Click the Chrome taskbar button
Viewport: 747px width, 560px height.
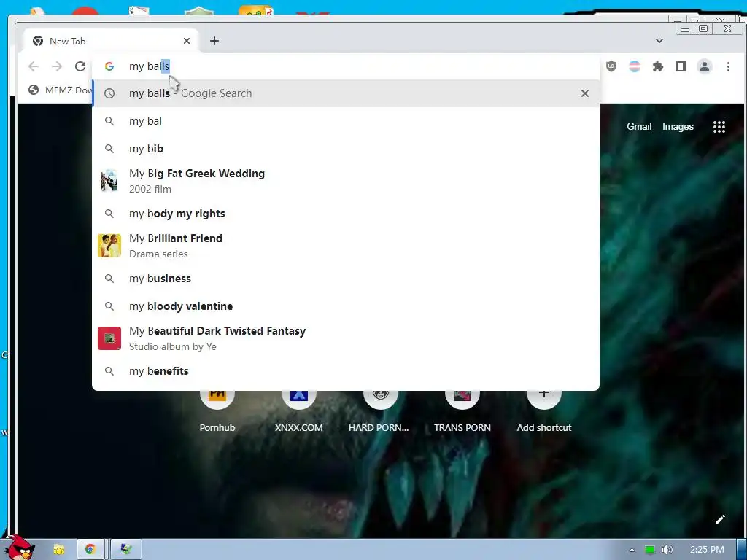[x=90, y=550]
